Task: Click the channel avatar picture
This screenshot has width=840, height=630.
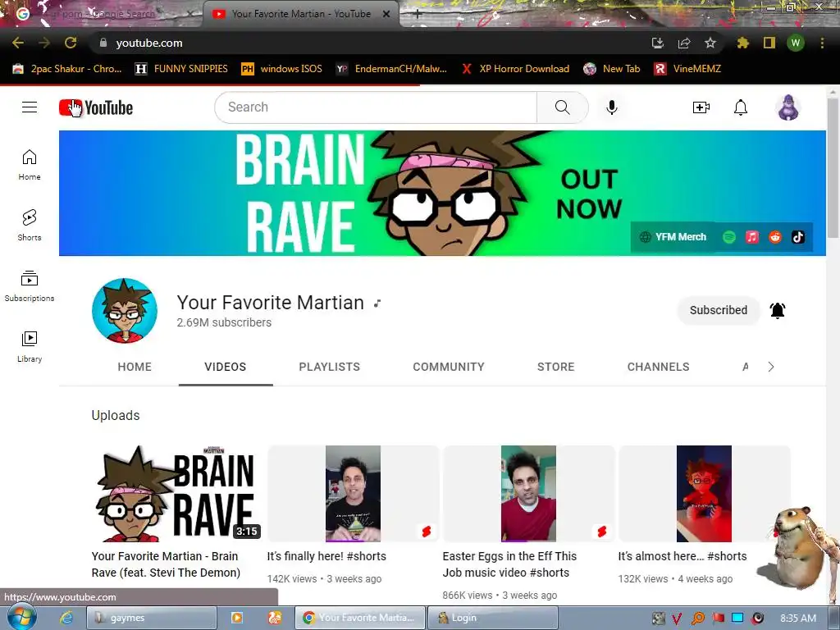Action: 125,311
